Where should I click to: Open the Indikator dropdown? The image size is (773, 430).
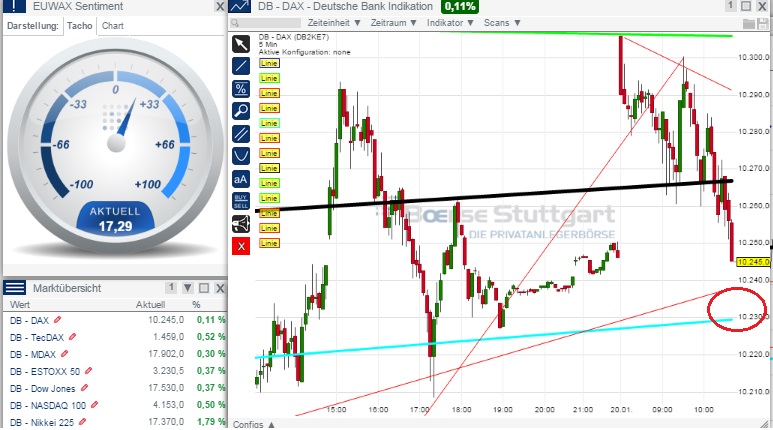coord(450,23)
